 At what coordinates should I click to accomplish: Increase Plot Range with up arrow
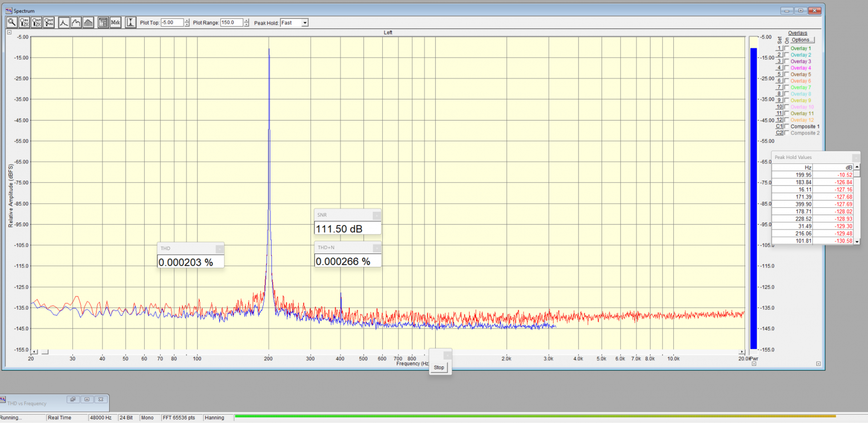(246, 21)
